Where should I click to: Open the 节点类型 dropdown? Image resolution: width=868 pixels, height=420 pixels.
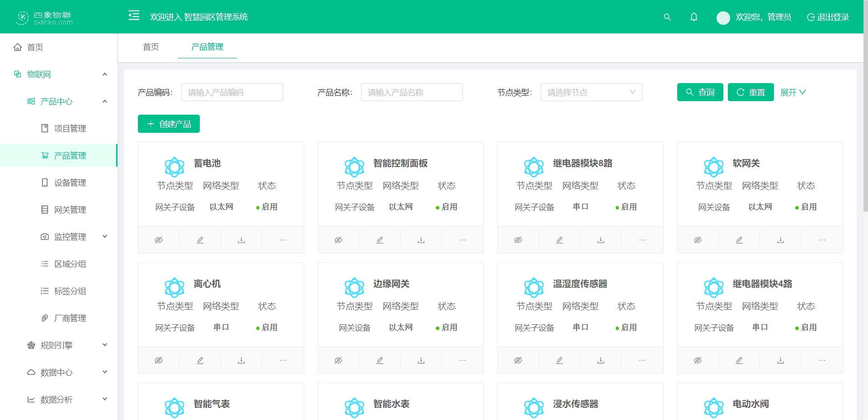click(591, 92)
